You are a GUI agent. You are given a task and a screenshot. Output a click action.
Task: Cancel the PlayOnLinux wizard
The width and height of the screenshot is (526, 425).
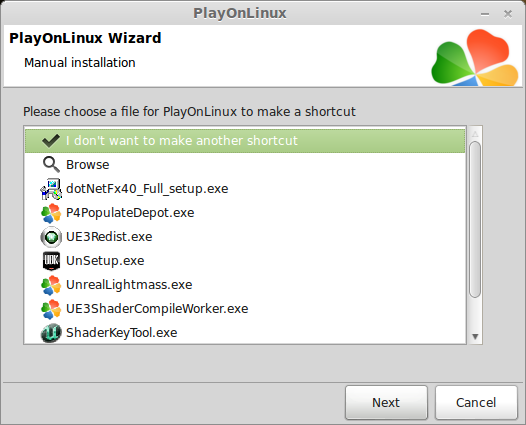coord(476,403)
